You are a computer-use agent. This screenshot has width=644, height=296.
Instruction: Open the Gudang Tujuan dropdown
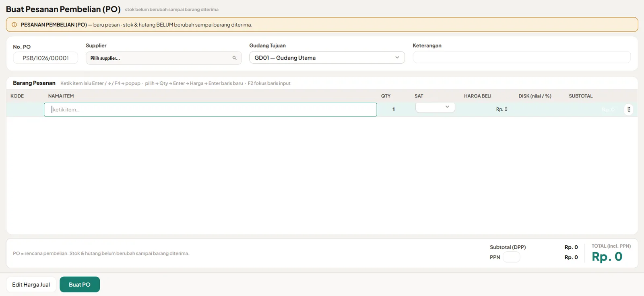click(x=327, y=58)
